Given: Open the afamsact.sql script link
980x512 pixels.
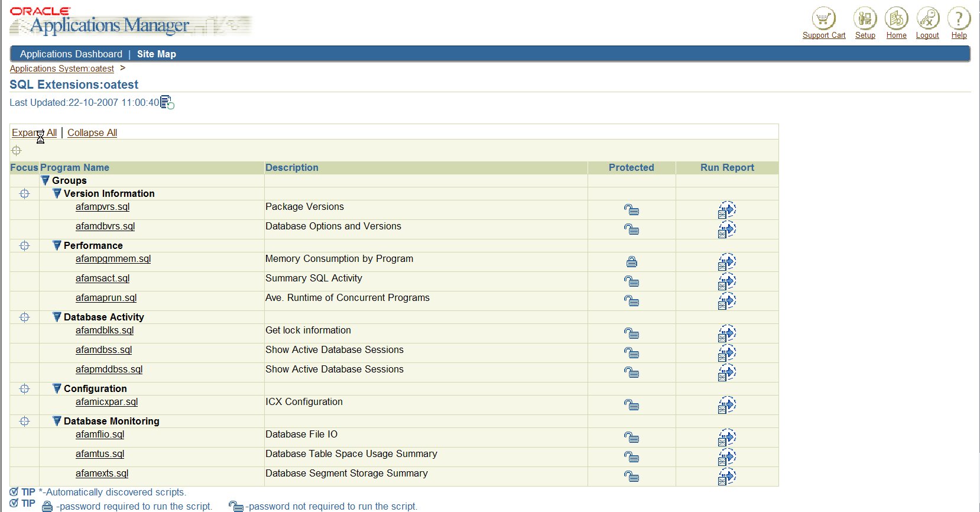Looking at the screenshot, I should tap(102, 278).
